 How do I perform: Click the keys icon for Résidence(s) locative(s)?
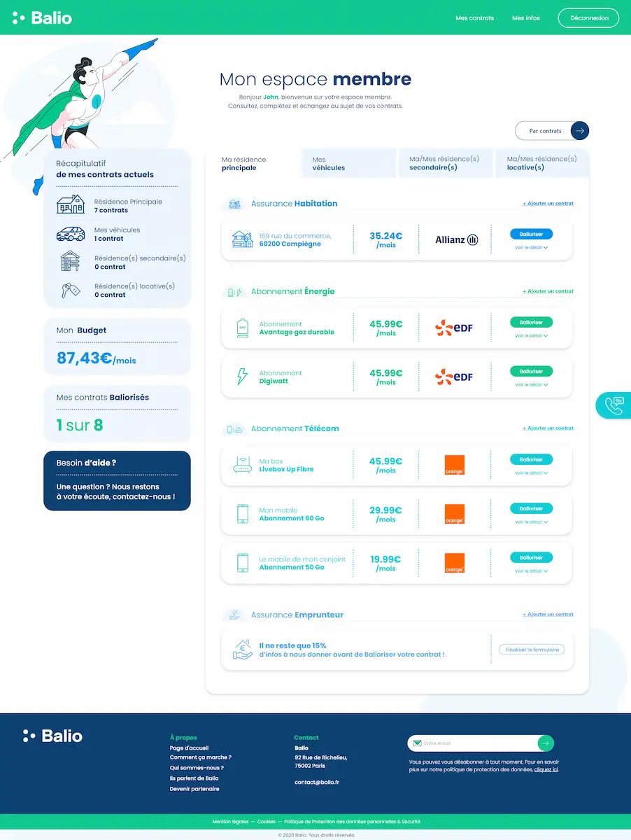tap(70, 290)
